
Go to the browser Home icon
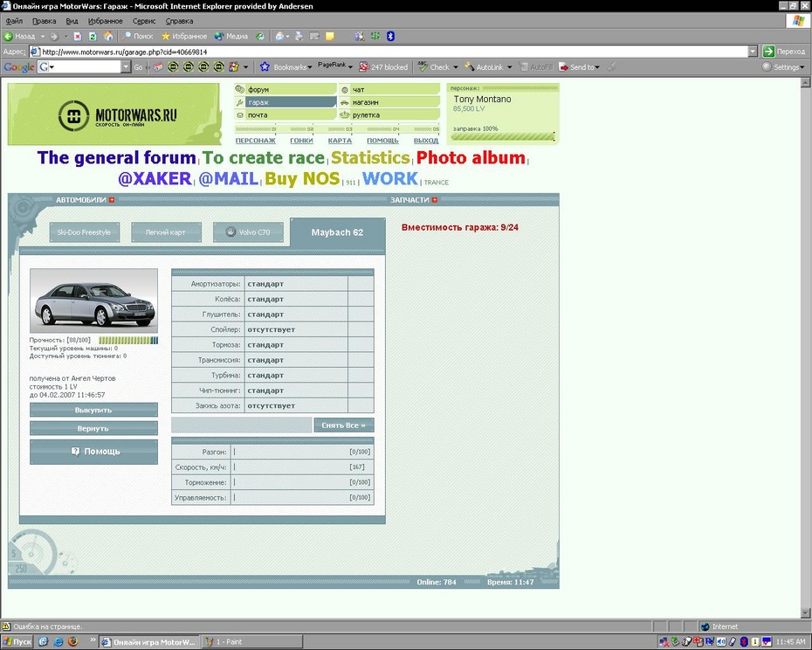(108, 37)
